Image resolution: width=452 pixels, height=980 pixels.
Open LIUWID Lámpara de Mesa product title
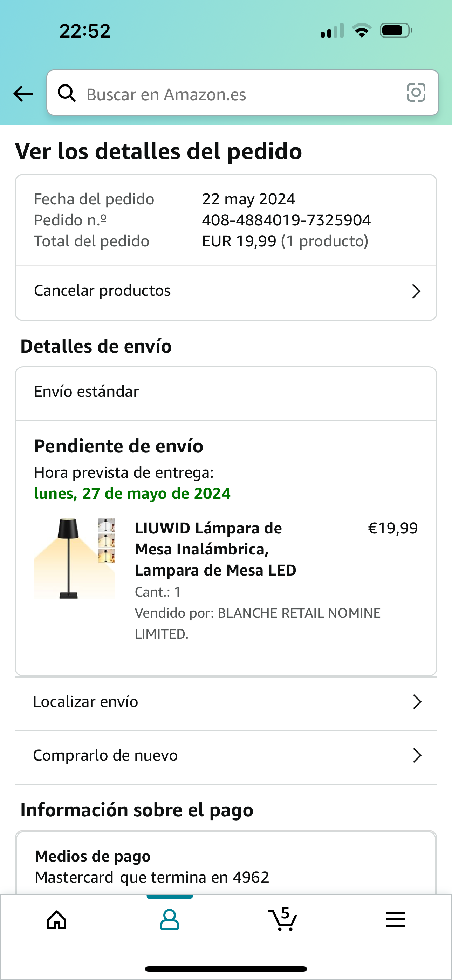coord(215,549)
